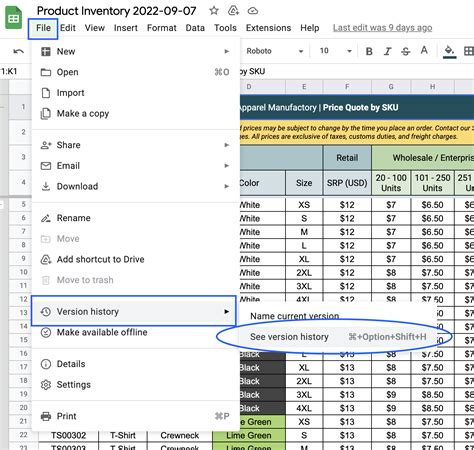The height and width of the screenshot is (450, 474).
Task: Click the add to Drive icon in title bar
Action: click(233, 11)
